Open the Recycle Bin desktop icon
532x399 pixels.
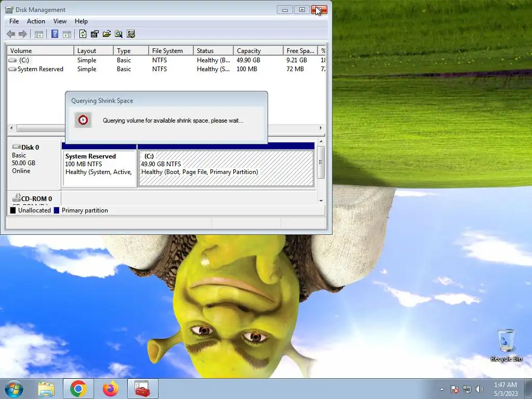click(x=506, y=345)
